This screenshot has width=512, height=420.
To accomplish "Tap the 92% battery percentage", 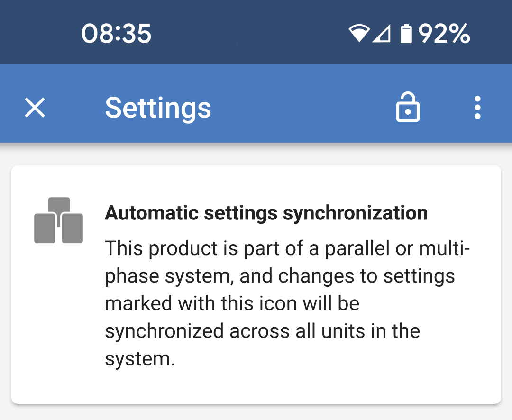I will [444, 34].
